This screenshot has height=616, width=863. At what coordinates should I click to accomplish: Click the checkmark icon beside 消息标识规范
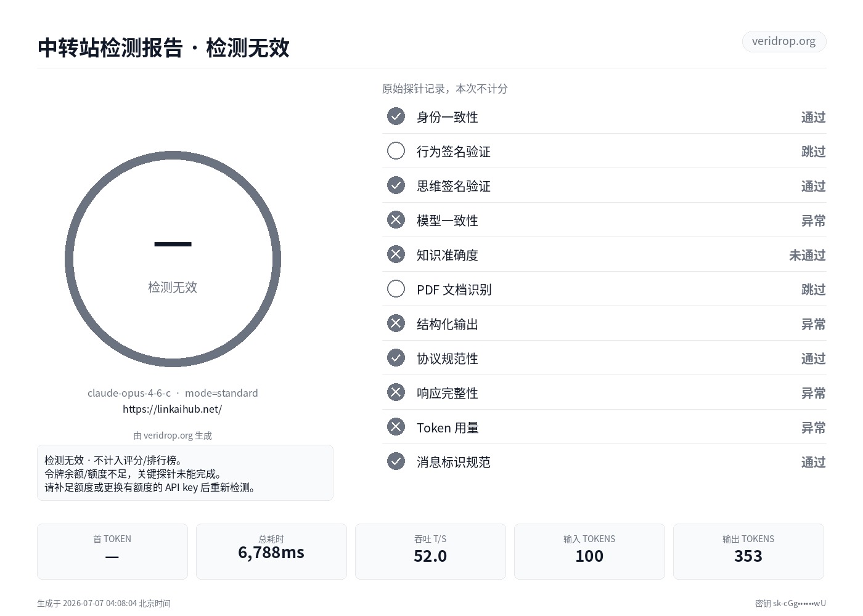pyautogui.click(x=396, y=461)
